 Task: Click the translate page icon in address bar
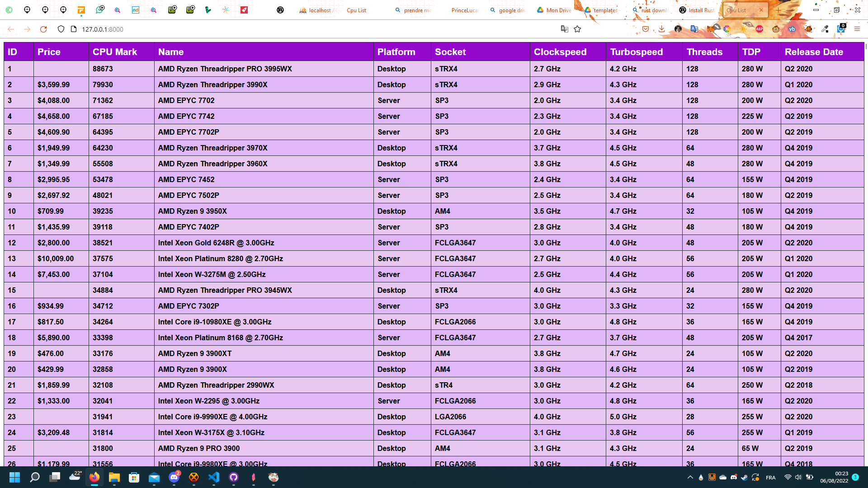[564, 29]
